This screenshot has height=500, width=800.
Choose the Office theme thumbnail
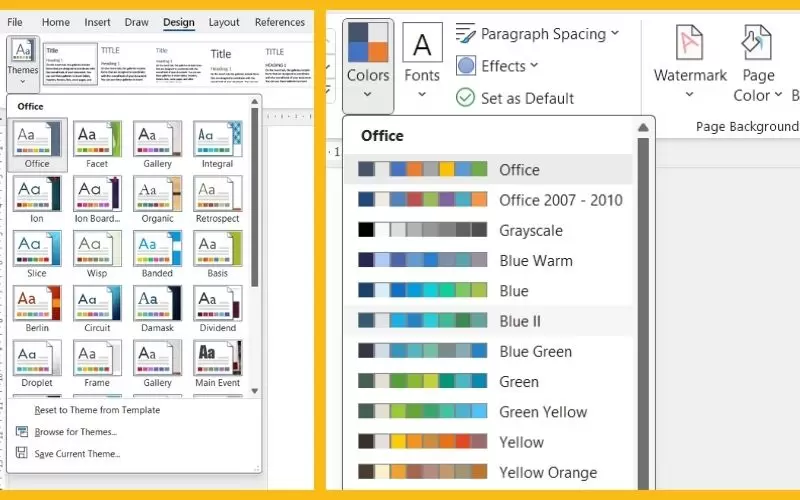pyautogui.click(x=37, y=144)
